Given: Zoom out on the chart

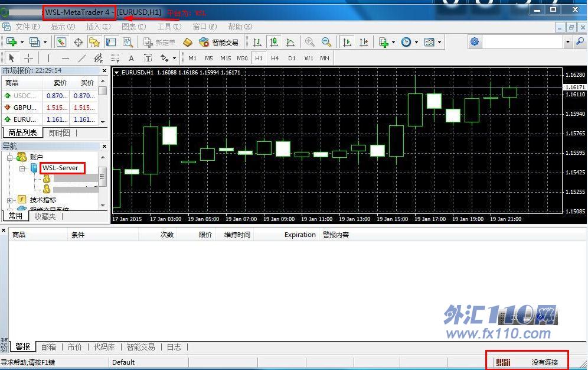Looking at the screenshot, I should [x=326, y=42].
